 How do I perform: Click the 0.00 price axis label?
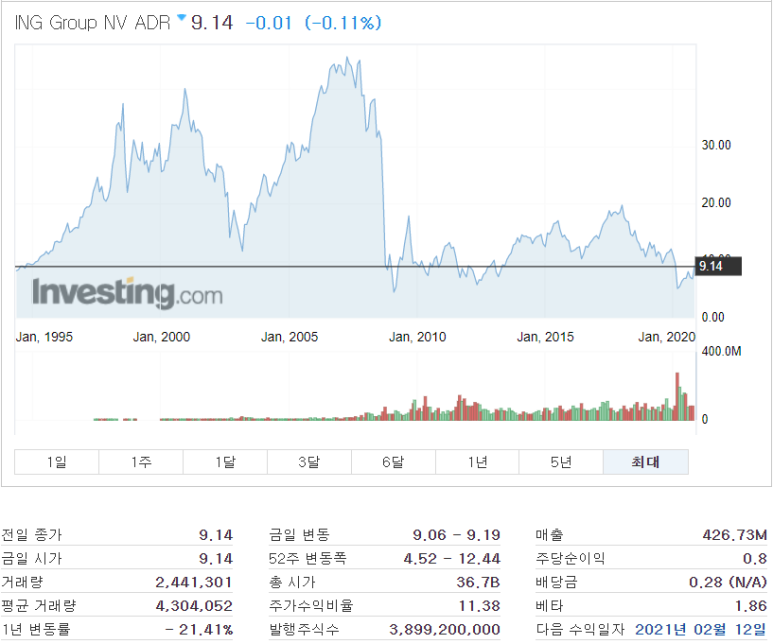(x=713, y=317)
